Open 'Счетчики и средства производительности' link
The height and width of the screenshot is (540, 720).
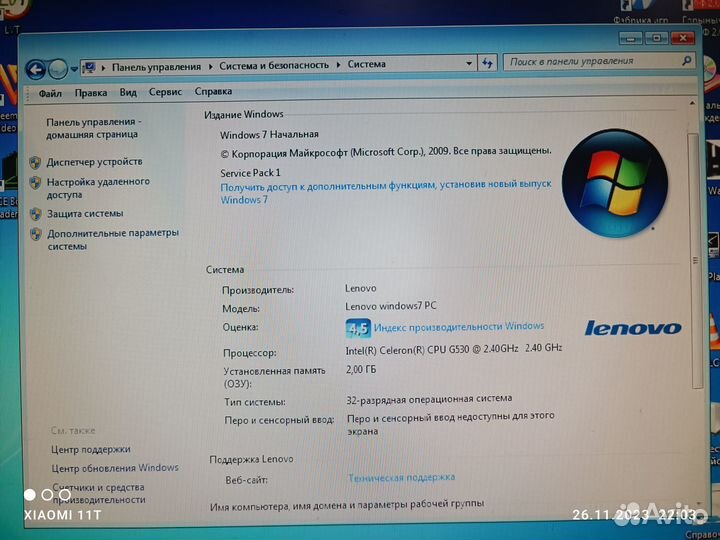pyautogui.click(x=99, y=493)
